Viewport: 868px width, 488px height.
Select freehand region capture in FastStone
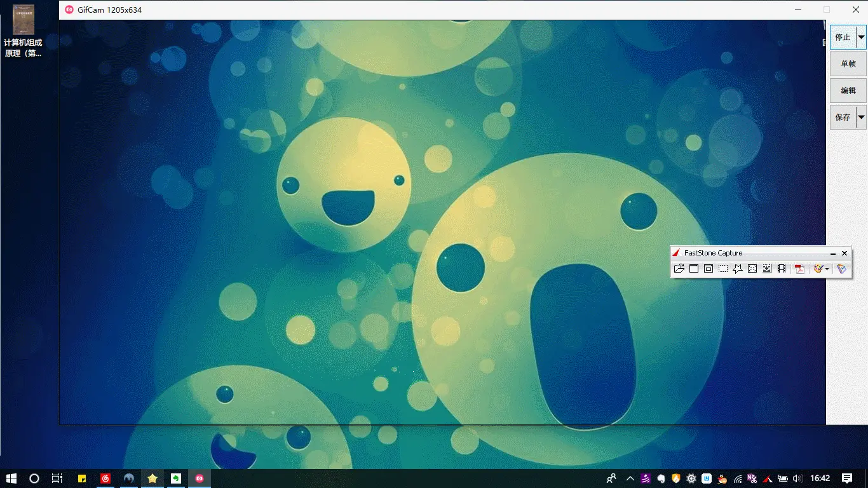click(x=738, y=269)
